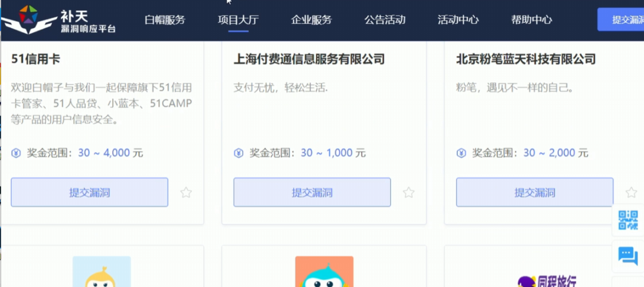
Task: Click the description 粉笔，遇见不一样的自己。
Action: [515, 88]
